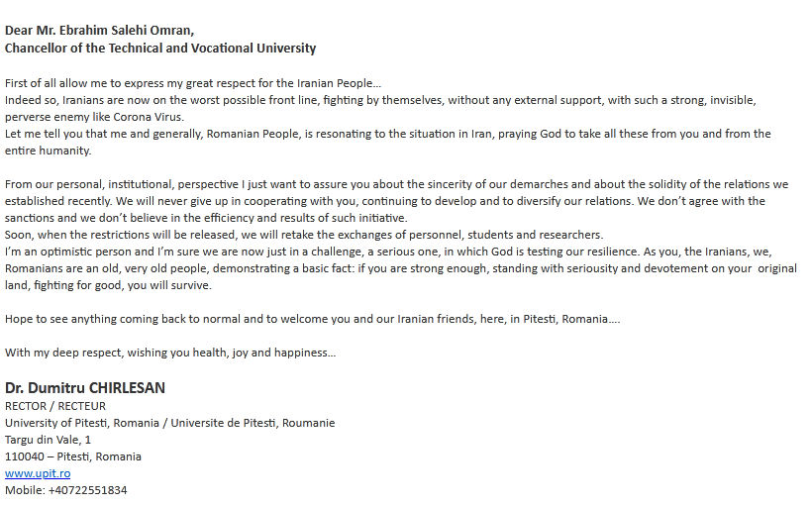
Task: Click the words 'entire humanity'
Action: coord(48,151)
